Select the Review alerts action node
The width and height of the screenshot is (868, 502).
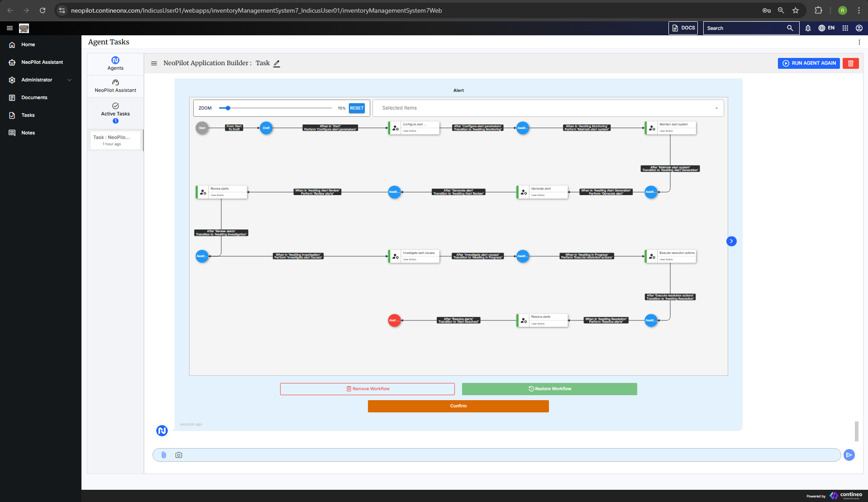tap(221, 192)
